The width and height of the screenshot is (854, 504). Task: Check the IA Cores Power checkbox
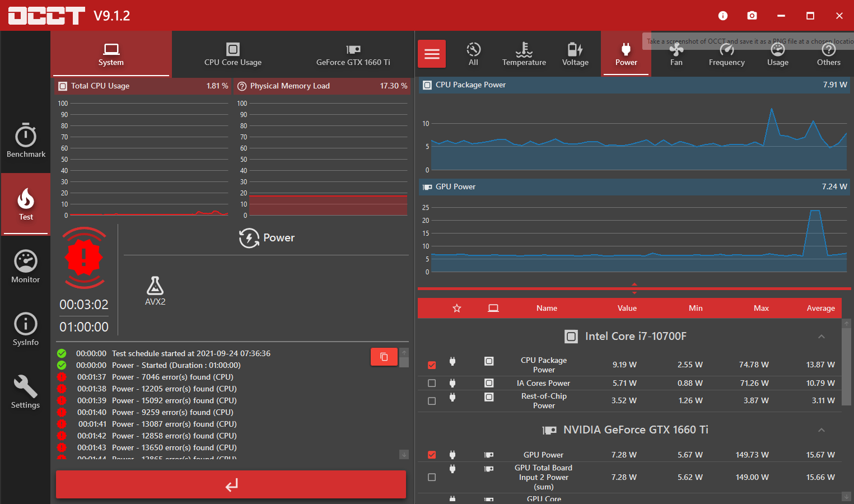point(432,383)
